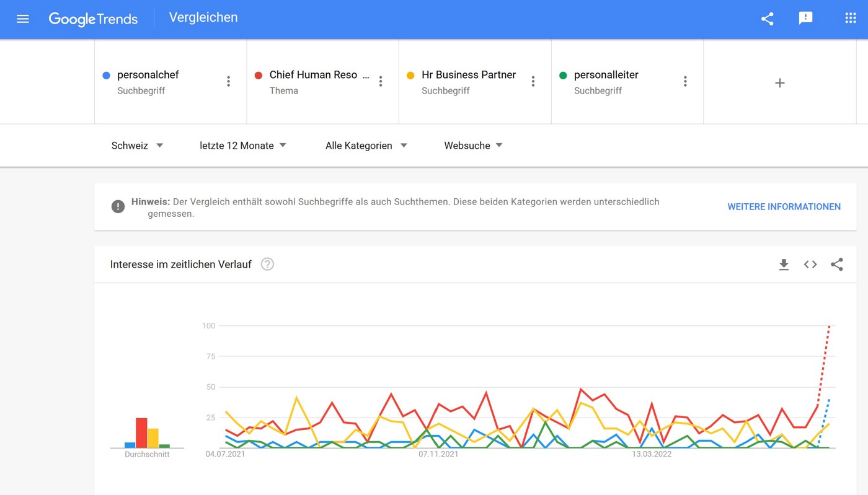Open the Google apps grid
The width and height of the screenshot is (868, 495).
[x=851, y=19]
